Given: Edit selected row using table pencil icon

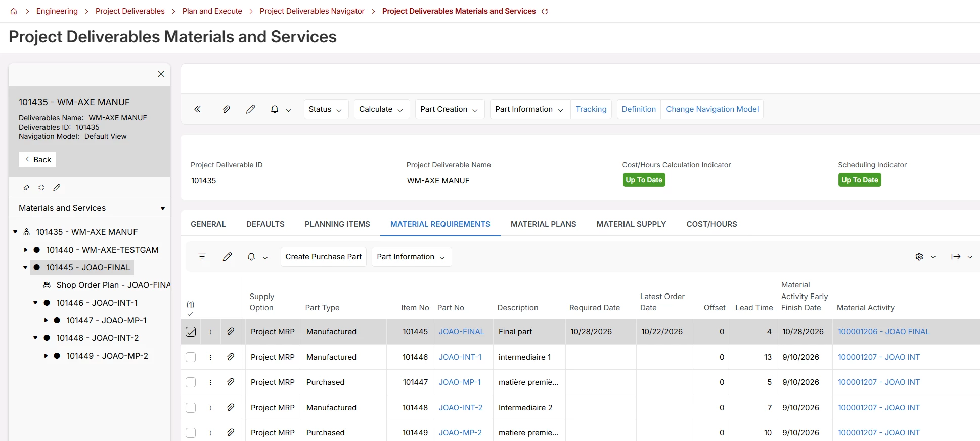Looking at the screenshot, I should (227, 257).
